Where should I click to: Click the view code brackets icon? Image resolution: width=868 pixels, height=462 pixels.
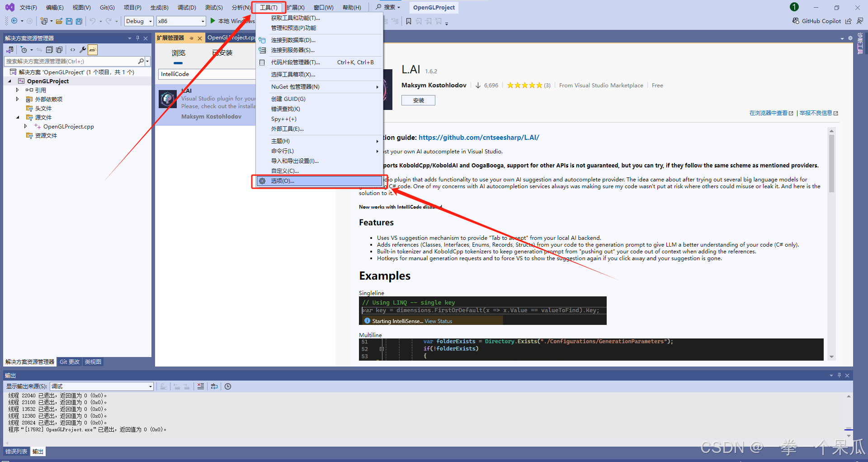(73, 50)
